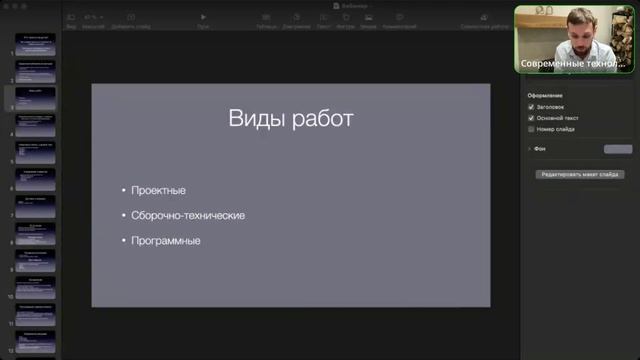Select slide 2 thumbnail in the navigator
The height and width of the screenshot is (360, 640).
tap(36, 71)
